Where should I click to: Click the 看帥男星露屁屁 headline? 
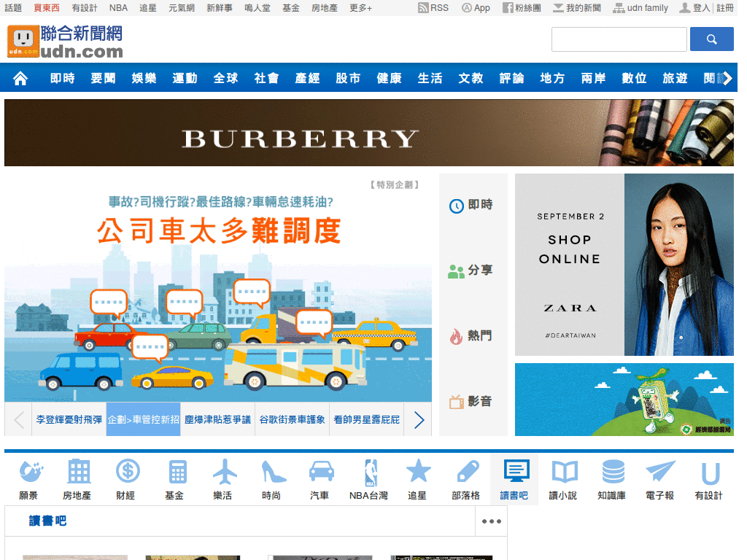366,420
